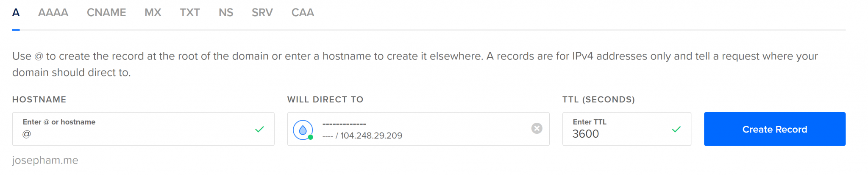Image resolution: width=868 pixels, height=175 pixels.
Task: Click the TTL (SECONDS) label
Action: click(x=598, y=99)
